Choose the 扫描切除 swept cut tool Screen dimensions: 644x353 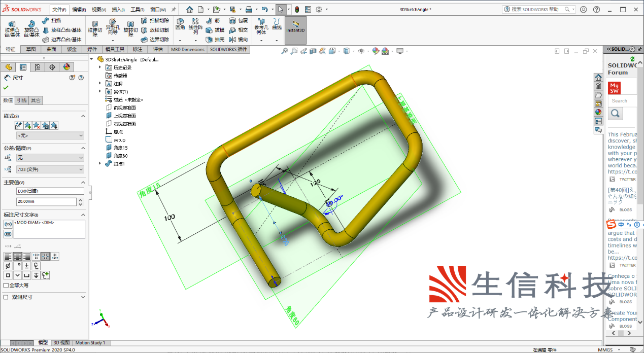pos(155,20)
